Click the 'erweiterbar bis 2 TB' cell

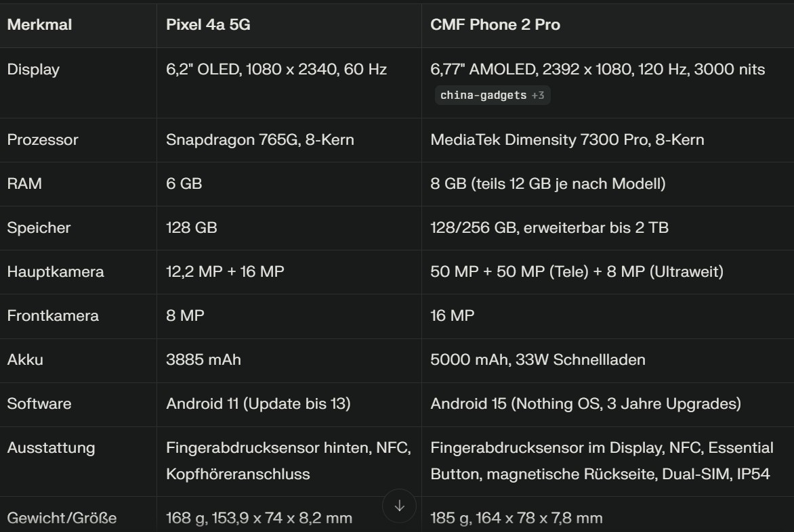(549, 227)
